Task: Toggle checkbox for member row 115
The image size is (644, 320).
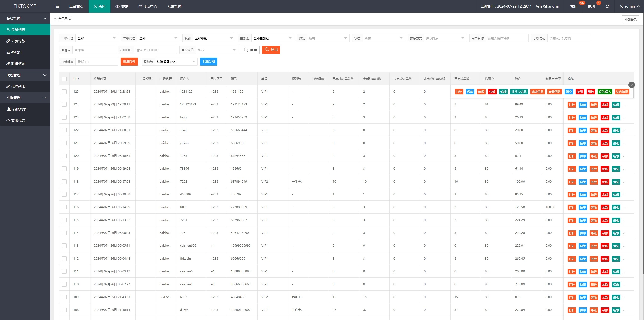Action: (64, 220)
